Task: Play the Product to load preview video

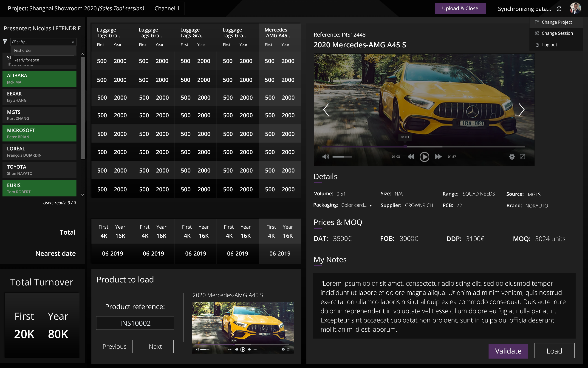Action: tap(243, 350)
